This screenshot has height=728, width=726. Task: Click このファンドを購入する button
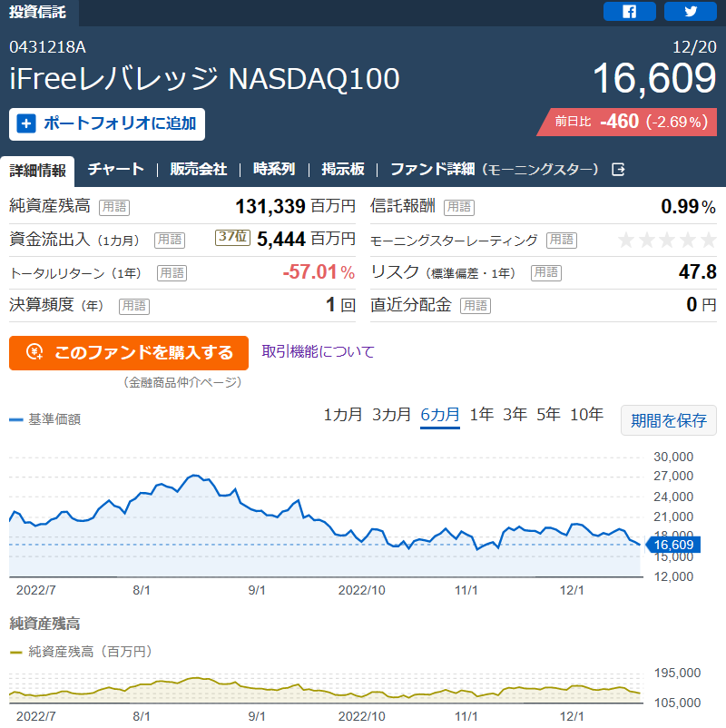point(129,353)
